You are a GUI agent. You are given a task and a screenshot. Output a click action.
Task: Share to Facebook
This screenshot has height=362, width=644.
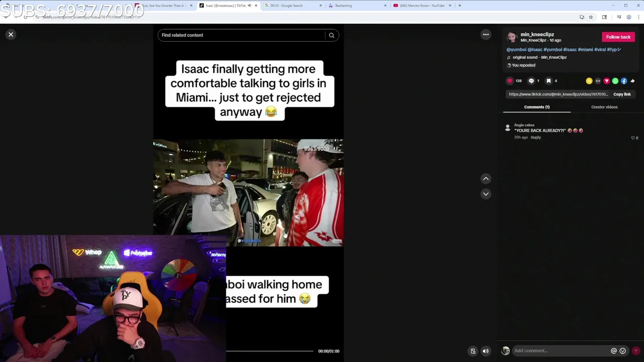624,81
